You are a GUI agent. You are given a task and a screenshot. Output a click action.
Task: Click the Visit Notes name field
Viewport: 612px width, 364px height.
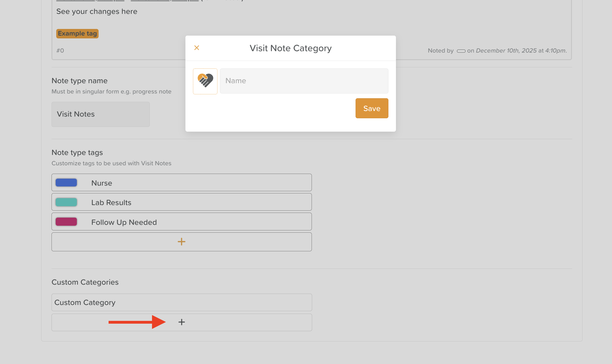coord(101,114)
